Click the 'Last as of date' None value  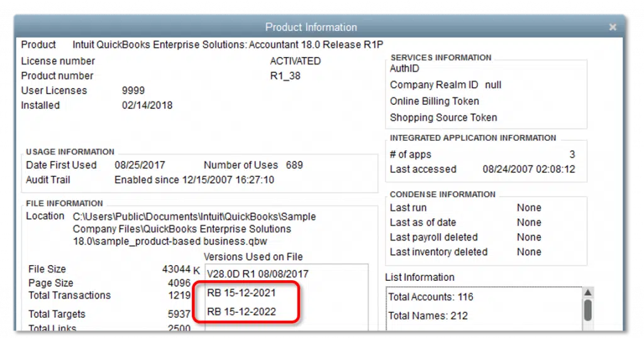click(529, 223)
